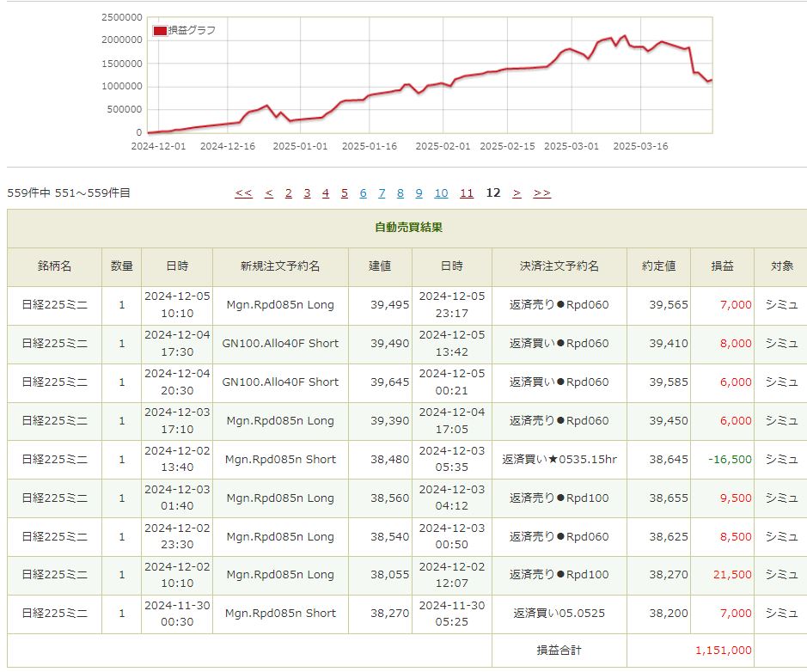Image resolution: width=807 pixels, height=672 pixels.
Task: Click the 1,151,000 total profit value
Action: [723, 651]
